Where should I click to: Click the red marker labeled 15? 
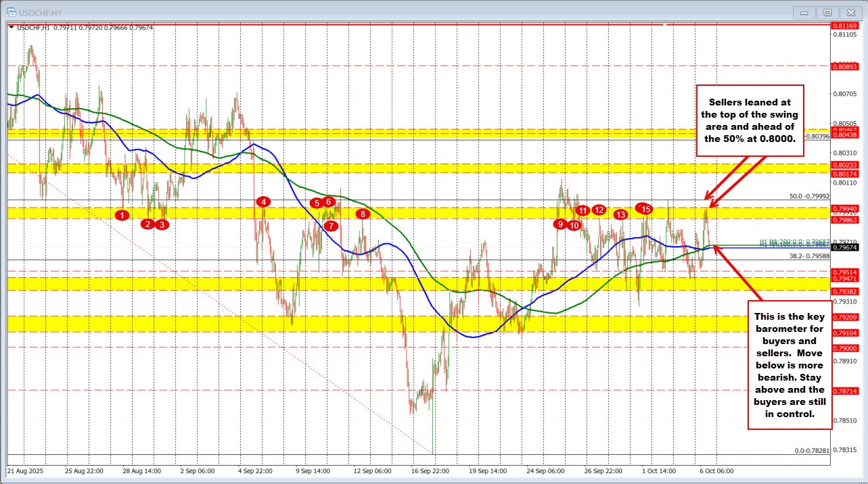point(646,210)
